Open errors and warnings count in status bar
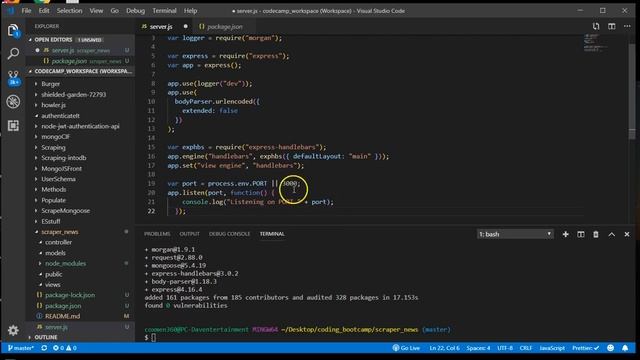640x360 pixels. 65,348
